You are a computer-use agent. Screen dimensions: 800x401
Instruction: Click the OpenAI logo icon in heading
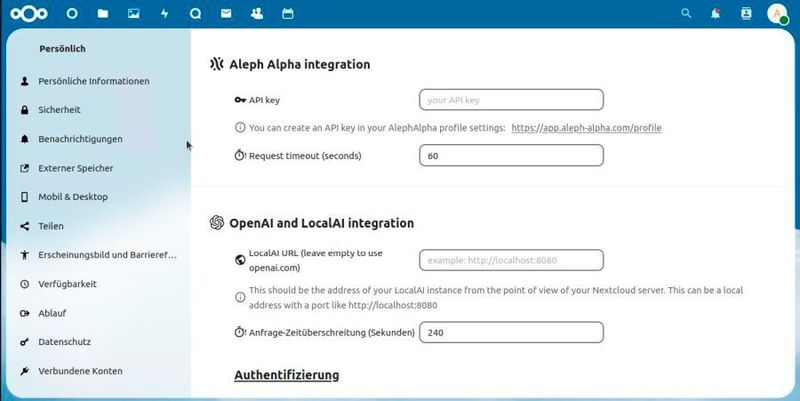click(x=217, y=222)
